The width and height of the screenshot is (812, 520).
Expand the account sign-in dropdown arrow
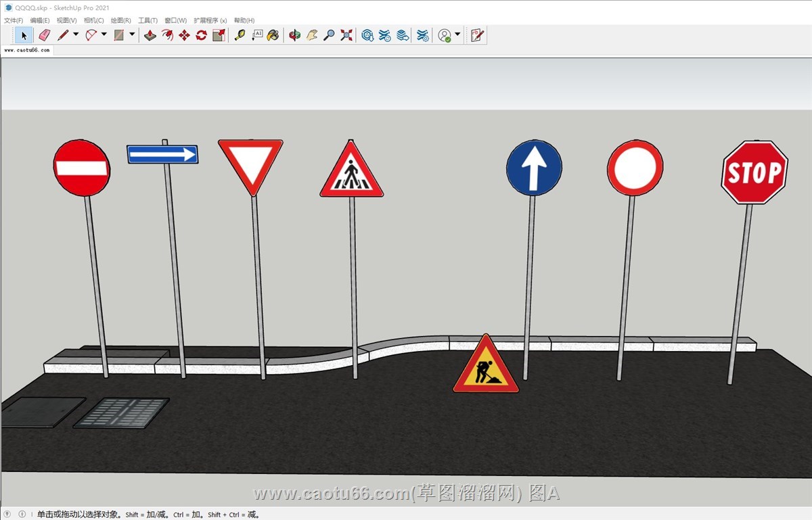coord(457,34)
